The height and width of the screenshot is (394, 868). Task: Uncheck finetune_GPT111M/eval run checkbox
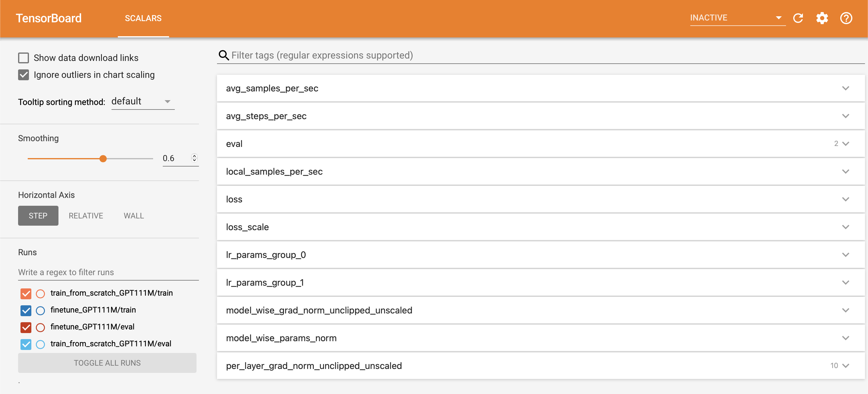point(26,327)
